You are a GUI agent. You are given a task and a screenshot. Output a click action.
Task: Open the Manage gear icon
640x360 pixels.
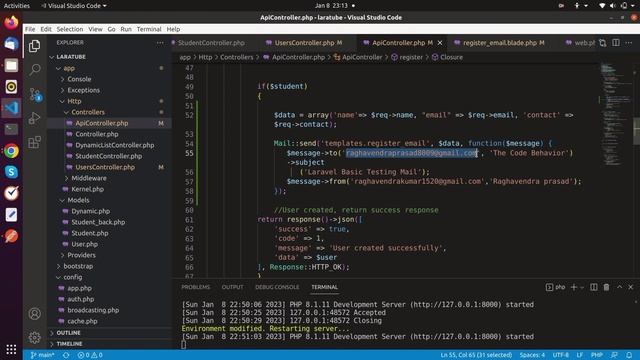(35, 337)
